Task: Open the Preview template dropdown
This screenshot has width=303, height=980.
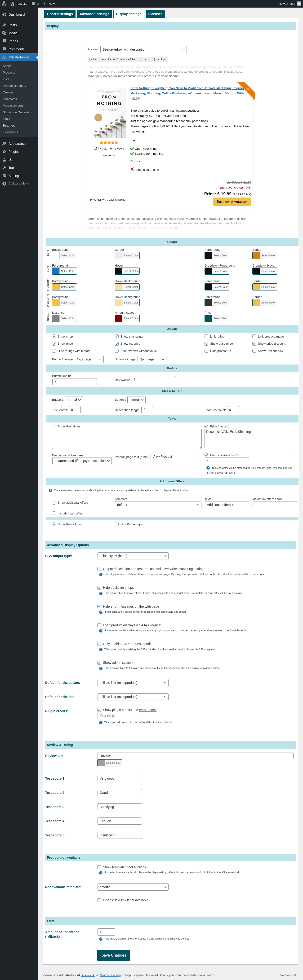Action: (x=143, y=49)
